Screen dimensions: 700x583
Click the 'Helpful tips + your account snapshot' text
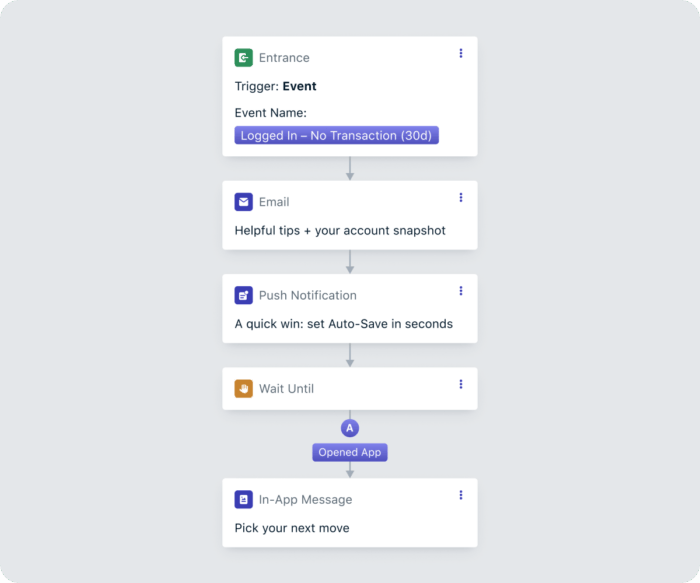[x=340, y=231]
